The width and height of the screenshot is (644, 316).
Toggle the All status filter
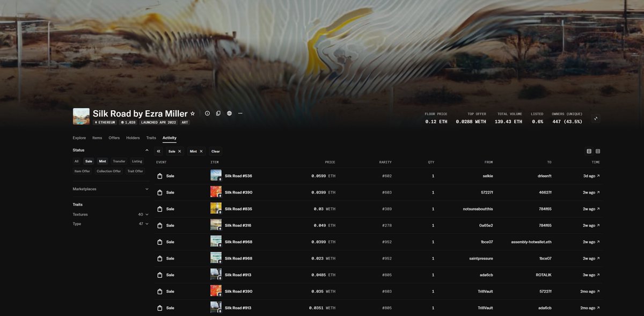[77, 161]
